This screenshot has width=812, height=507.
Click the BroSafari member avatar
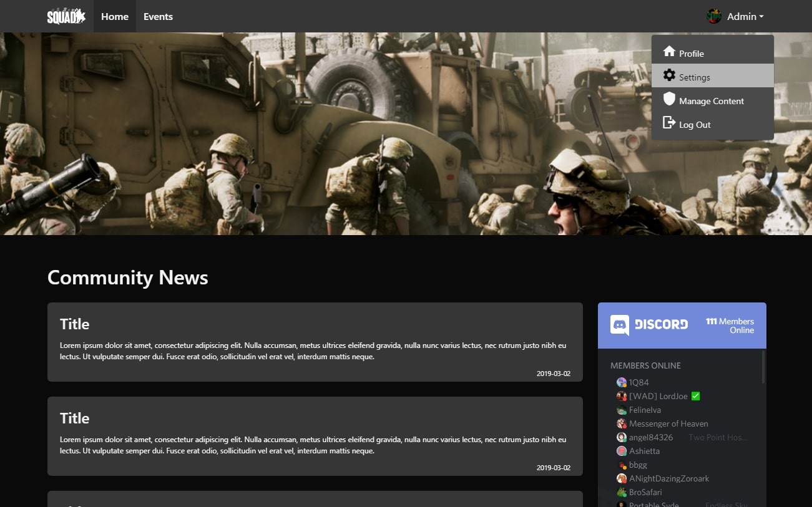coord(622,492)
